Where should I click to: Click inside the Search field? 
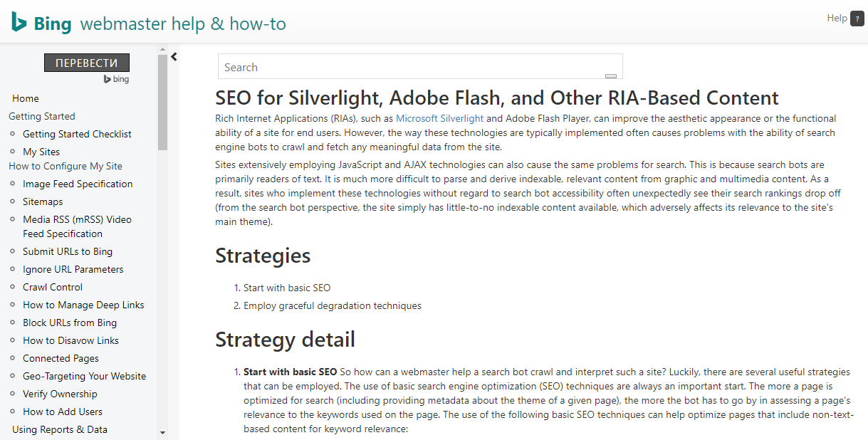click(x=420, y=67)
